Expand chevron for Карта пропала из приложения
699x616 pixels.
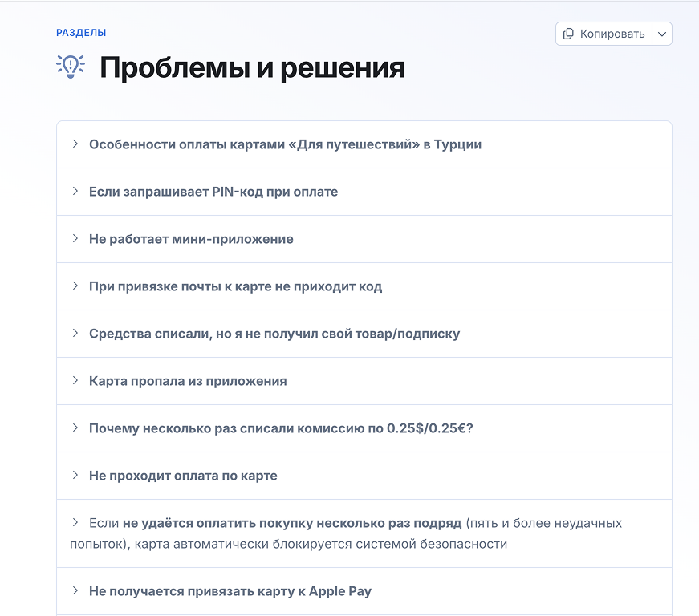[x=75, y=380]
